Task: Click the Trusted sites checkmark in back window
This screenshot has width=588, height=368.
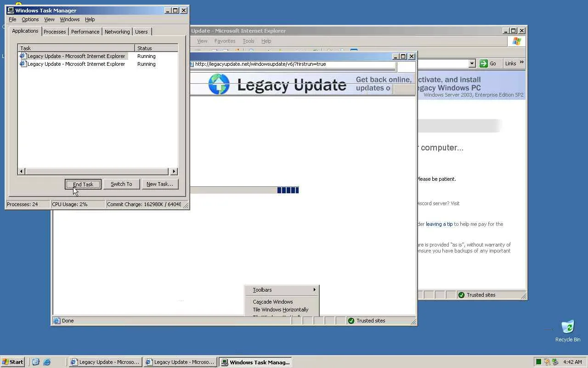Action: pyautogui.click(x=461, y=295)
